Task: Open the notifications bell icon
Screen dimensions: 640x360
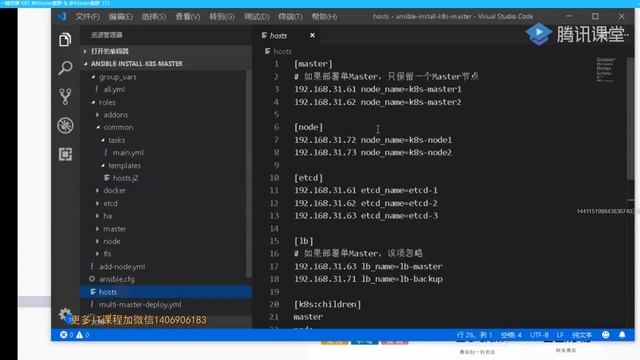Action: click(622, 335)
